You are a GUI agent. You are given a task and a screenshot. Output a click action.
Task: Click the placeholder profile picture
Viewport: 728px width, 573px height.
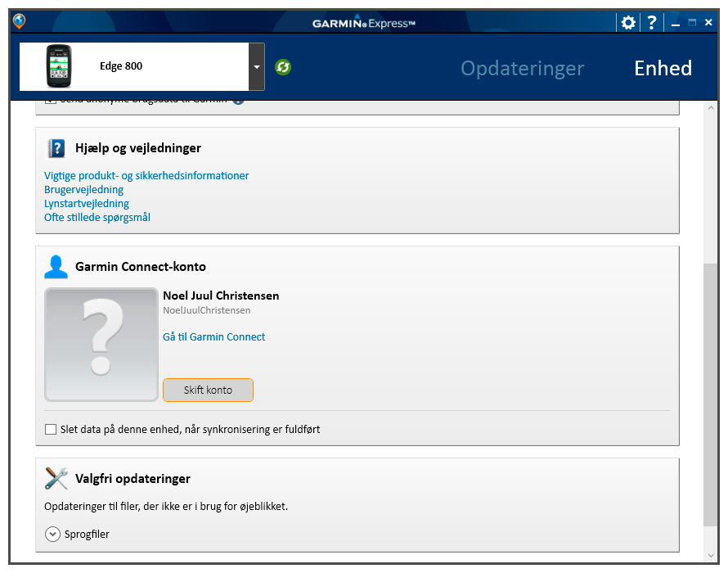(101, 345)
